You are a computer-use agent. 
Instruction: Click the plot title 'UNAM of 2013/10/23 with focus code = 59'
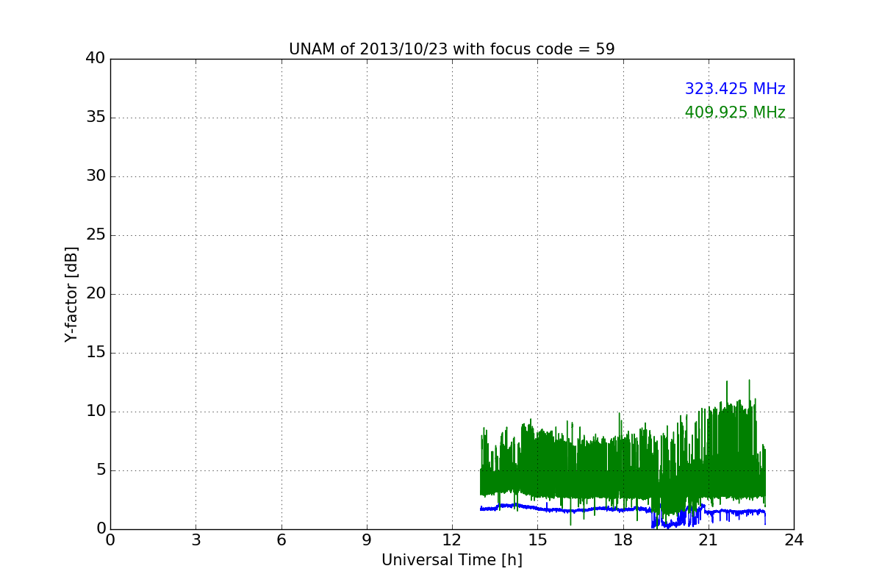(x=451, y=49)
